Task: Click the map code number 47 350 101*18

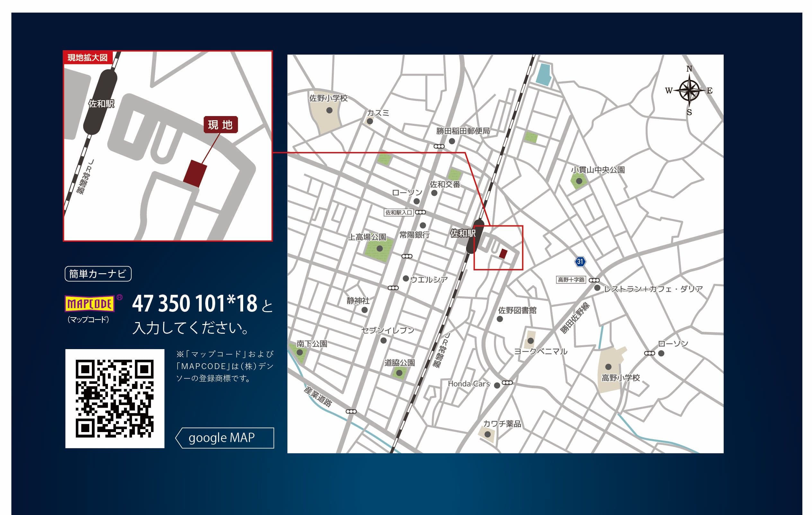Action: click(x=194, y=303)
